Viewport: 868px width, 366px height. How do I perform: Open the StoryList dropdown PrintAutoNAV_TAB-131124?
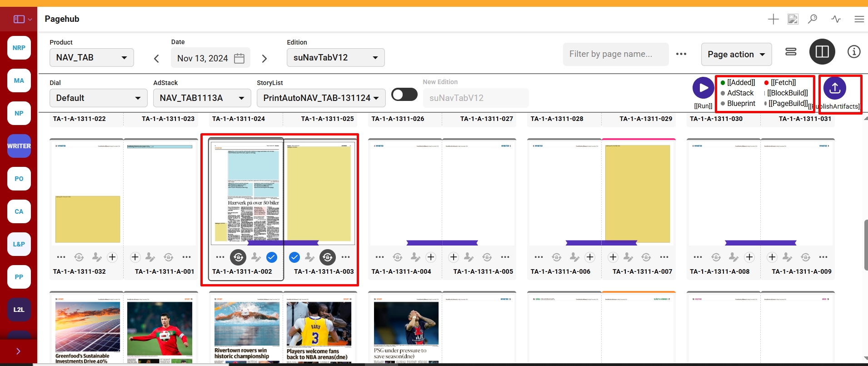[x=321, y=98]
